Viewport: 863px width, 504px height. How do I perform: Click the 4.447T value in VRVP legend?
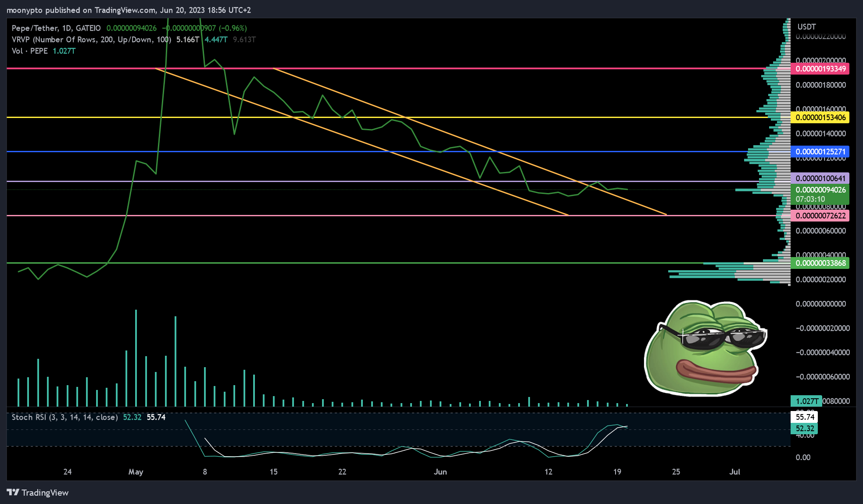tap(216, 39)
